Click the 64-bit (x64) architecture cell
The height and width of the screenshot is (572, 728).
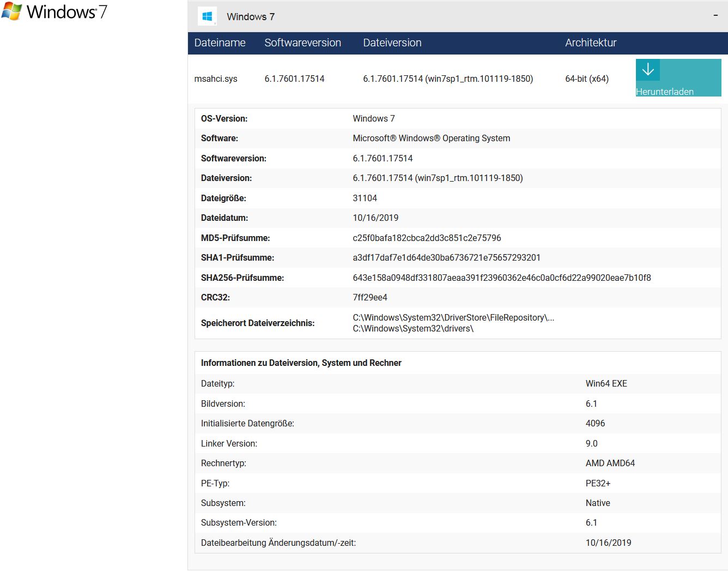tap(587, 79)
